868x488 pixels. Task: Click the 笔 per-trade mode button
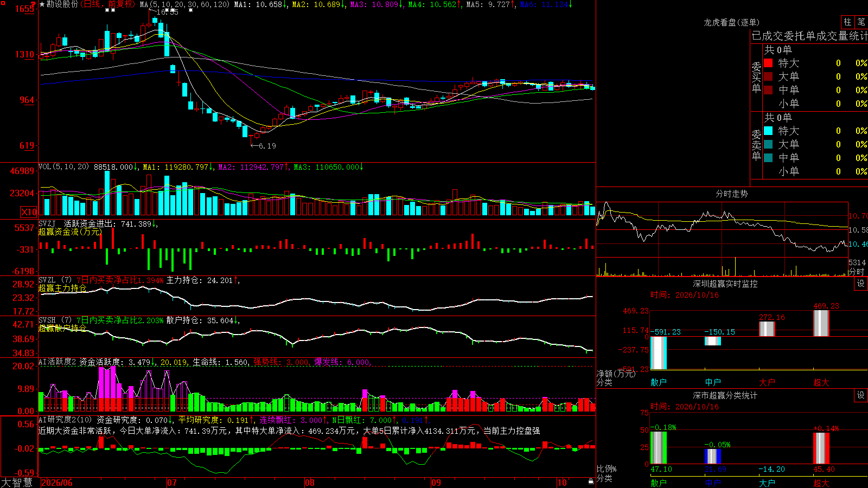861,22
